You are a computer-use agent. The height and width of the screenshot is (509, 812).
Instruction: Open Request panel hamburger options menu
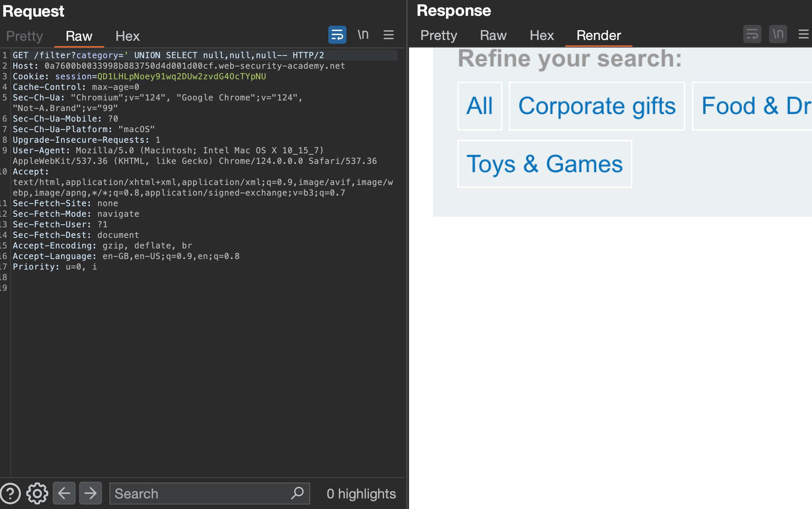click(x=389, y=35)
